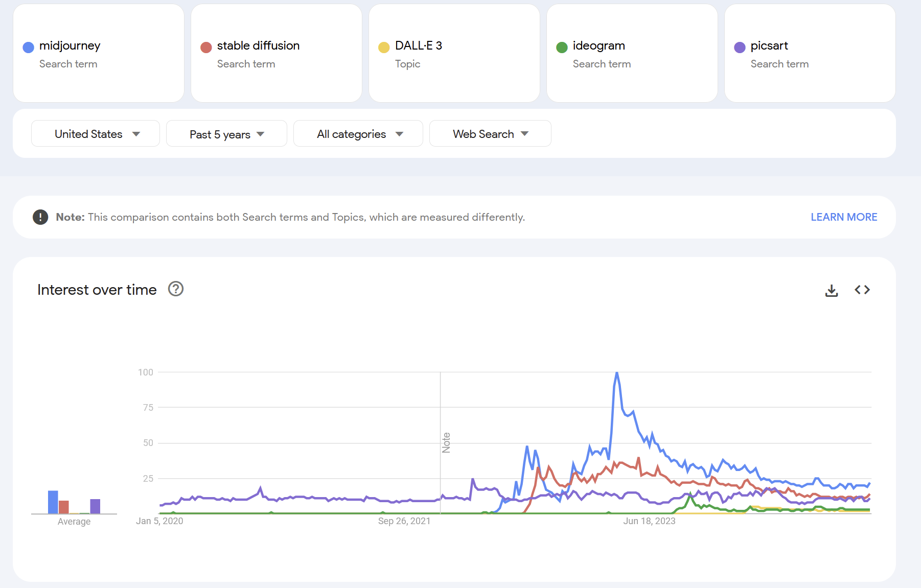Click the green ideogram color dot
Image resolution: width=921 pixels, height=588 pixels.
(x=562, y=48)
